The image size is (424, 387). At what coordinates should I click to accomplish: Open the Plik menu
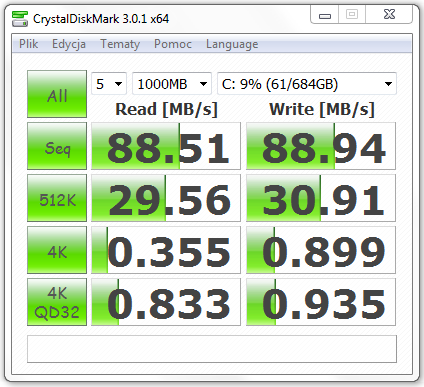point(28,44)
